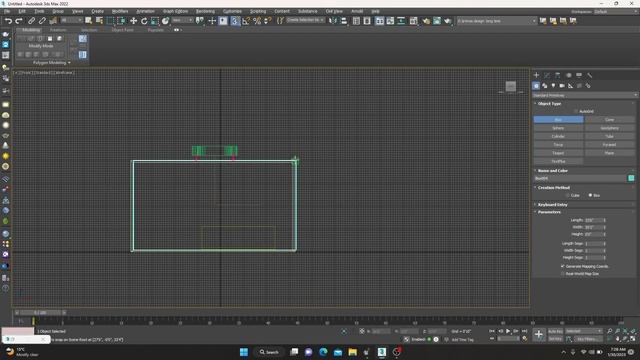Click the Sphere primitive button
640x360 pixels.
point(558,128)
